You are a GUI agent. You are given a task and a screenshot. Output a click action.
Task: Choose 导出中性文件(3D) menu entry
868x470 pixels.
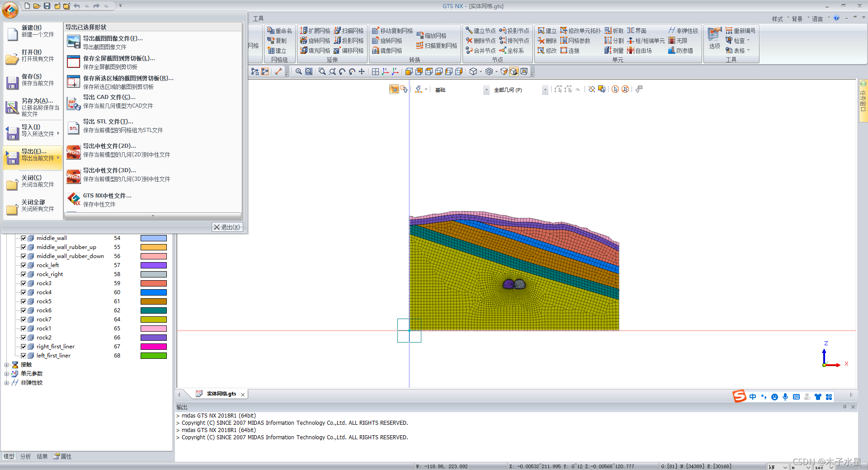pyautogui.click(x=153, y=174)
